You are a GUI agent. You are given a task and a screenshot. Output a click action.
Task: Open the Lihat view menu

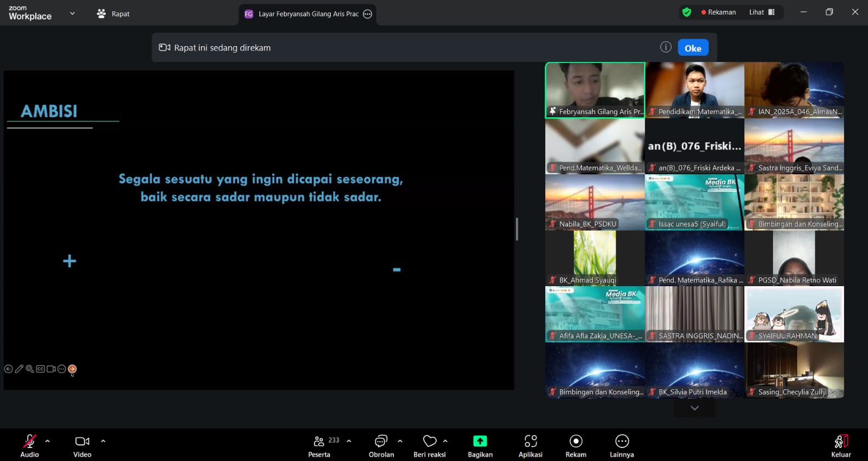pos(762,12)
